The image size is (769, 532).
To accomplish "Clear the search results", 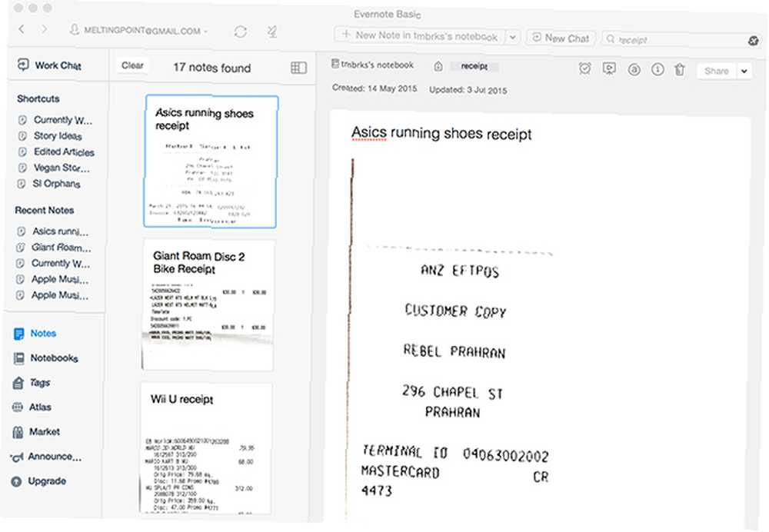I will pos(132,65).
